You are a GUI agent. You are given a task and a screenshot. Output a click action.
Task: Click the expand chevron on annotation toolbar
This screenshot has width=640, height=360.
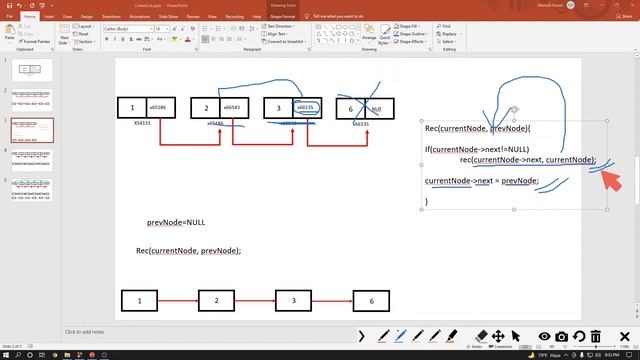click(x=361, y=336)
